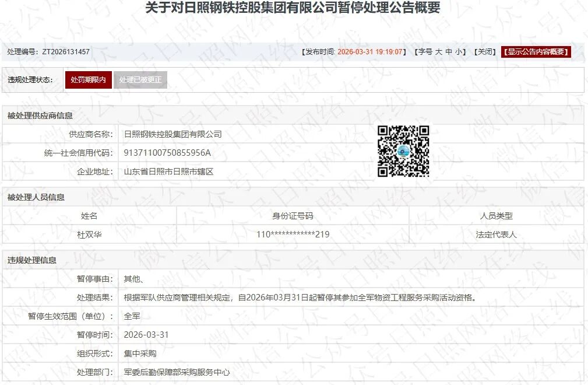Click the 法定代表人 cell

496,235
